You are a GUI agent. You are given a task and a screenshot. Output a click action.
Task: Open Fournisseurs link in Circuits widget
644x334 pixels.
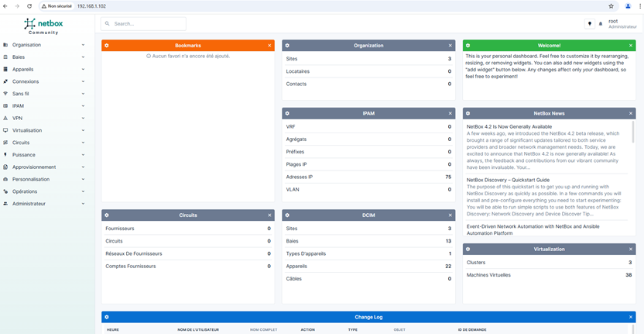tap(119, 229)
